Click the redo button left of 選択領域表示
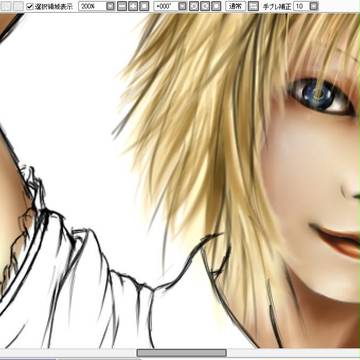The image size is (360, 360). point(18,6)
